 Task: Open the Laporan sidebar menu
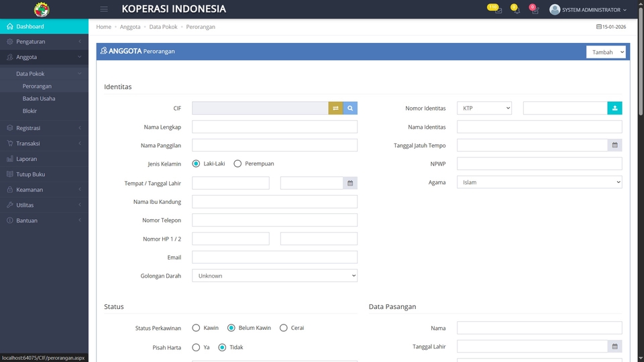[27, 159]
